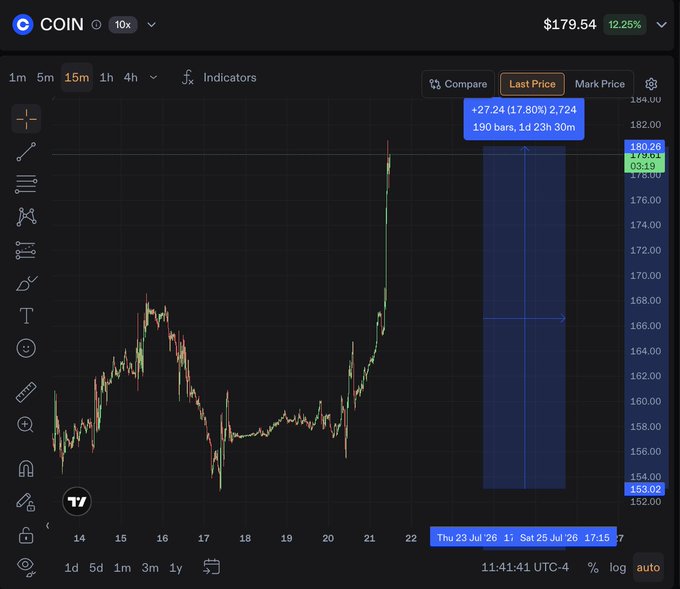The image size is (680, 589).
Task: Toggle magnet mode snapping
Action: (26, 468)
